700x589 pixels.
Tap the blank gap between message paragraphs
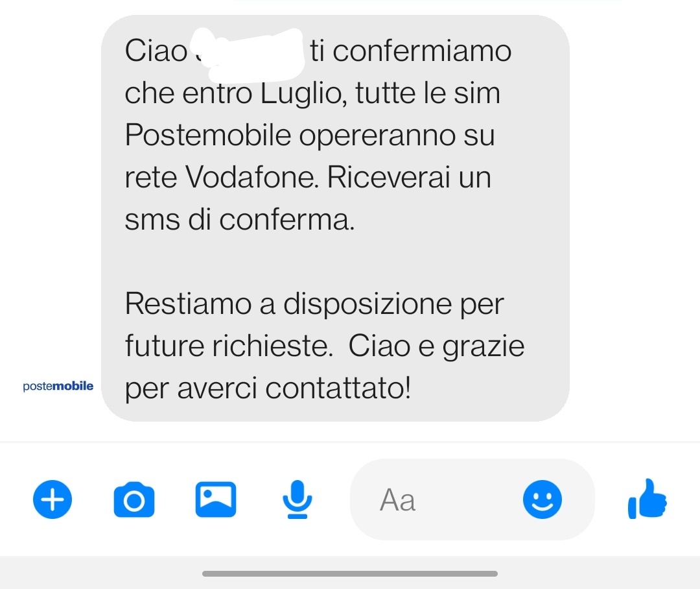(335, 262)
